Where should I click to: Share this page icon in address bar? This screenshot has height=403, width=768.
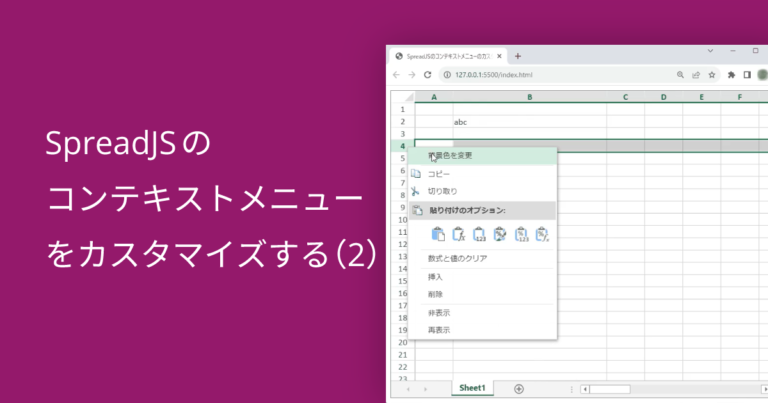point(696,75)
